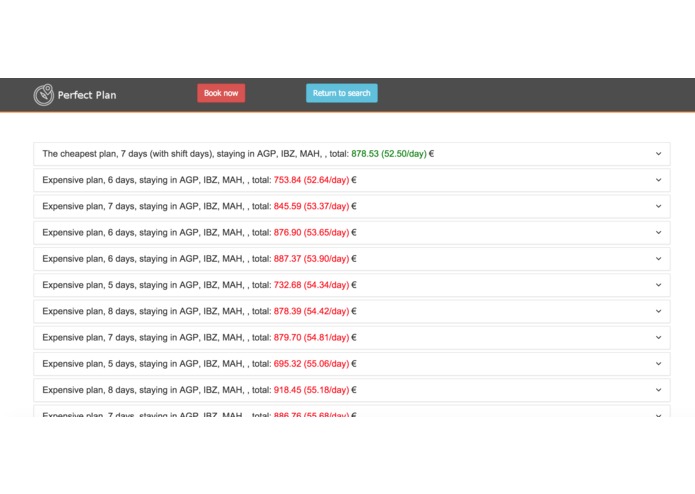695x494 pixels.
Task: Select the red total 732.68 (54.34/day)
Action: point(311,285)
